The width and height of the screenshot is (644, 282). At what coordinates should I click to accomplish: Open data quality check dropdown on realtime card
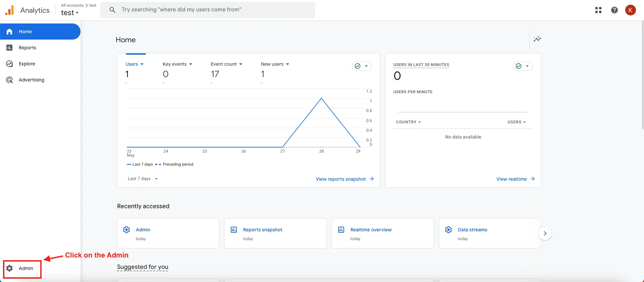(523, 66)
